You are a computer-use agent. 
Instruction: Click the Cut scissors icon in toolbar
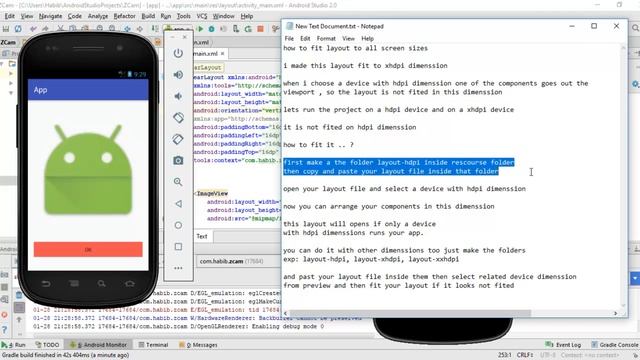point(60,29)
